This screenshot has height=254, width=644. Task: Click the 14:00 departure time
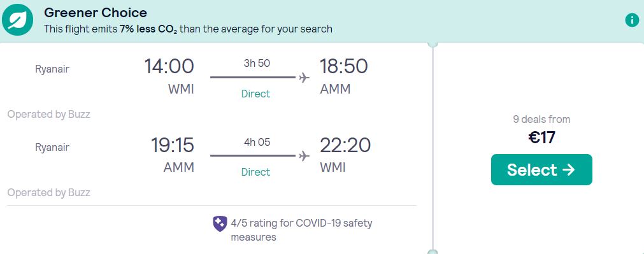click(x=169, y=66)
